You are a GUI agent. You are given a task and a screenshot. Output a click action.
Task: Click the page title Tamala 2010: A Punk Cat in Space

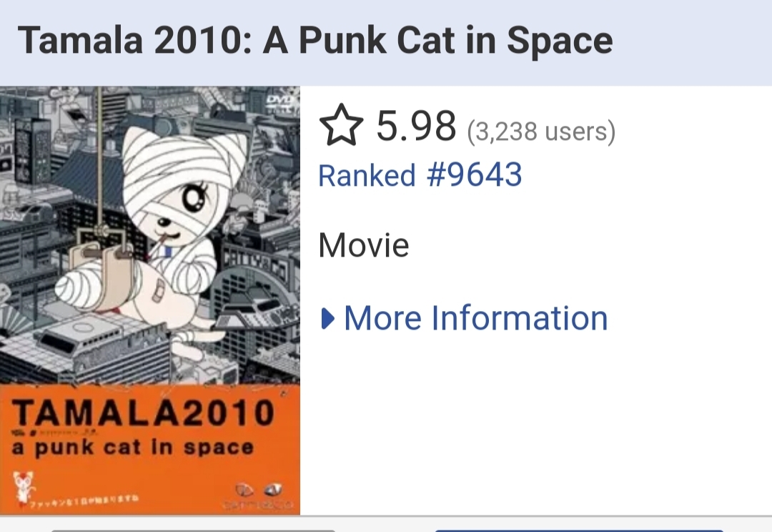click(315, 41)
